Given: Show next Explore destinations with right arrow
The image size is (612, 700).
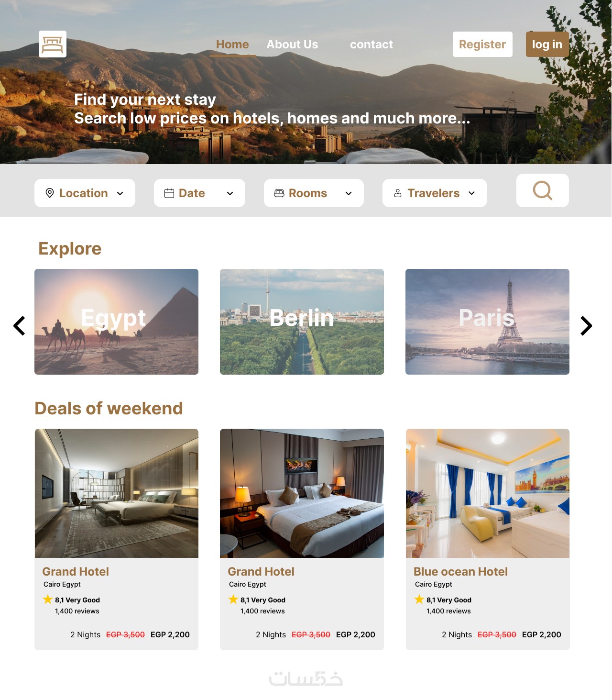Looking at the screenshot, I should pos(586,326).
